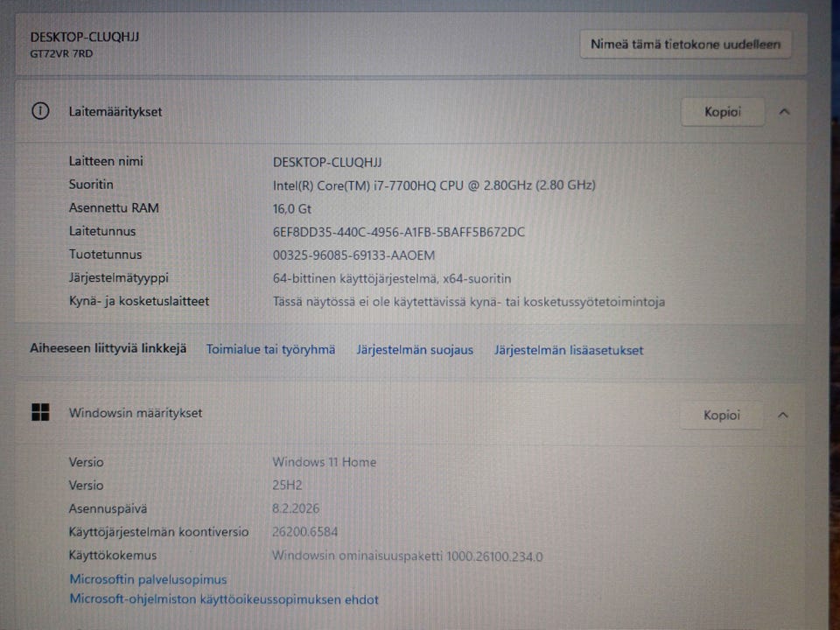Click the Windowsin määritykset section header
Viewport: 840px width, 630px height.
(411, 414)
